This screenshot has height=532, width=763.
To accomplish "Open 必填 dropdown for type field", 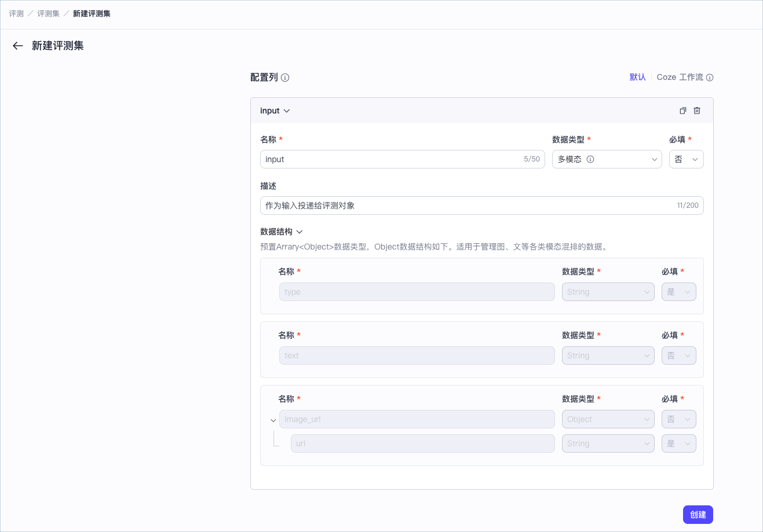I will [679, 292].
